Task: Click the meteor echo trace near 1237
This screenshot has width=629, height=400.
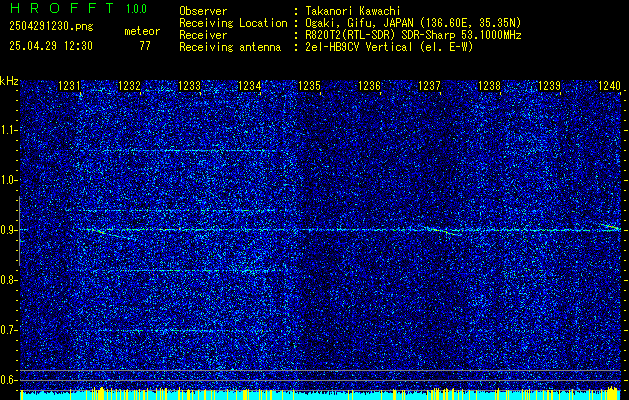Action: coord(443,230)
